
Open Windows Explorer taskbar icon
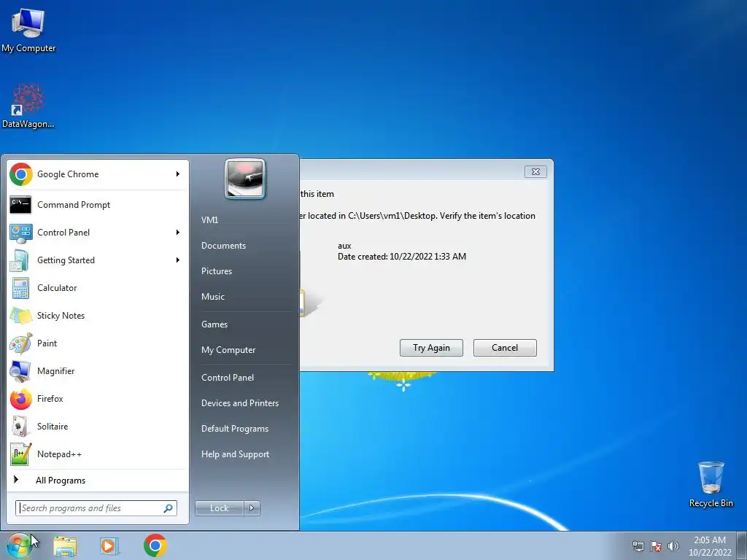click(65, 546)
